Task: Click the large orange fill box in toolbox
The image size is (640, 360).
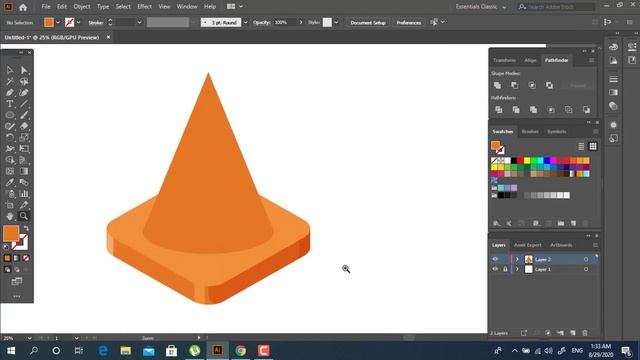Action: click(11, 233)
